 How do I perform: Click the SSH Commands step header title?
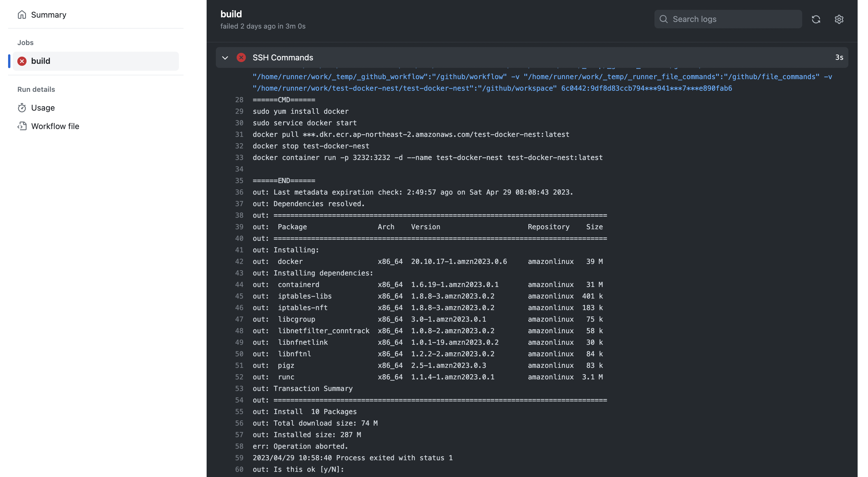tap(283, 58)
